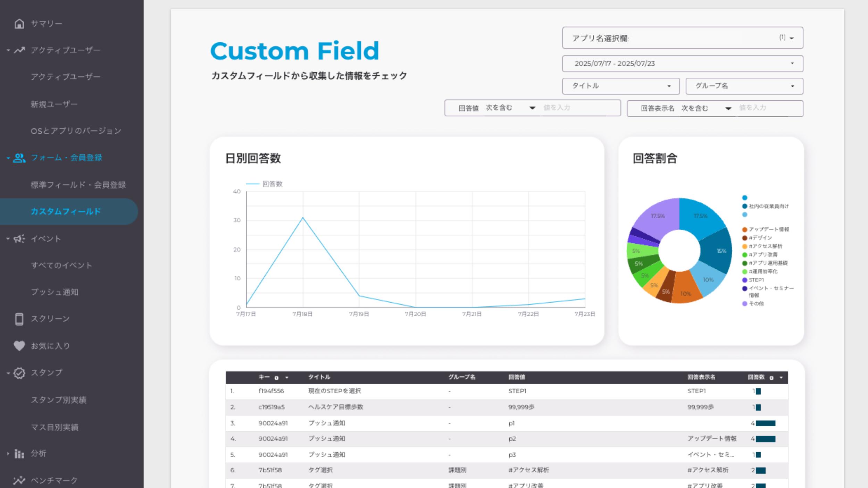Screen dimensions: 868x488
Task: Click イベント・セミ... cell in row 5
Action: point(711,455)
